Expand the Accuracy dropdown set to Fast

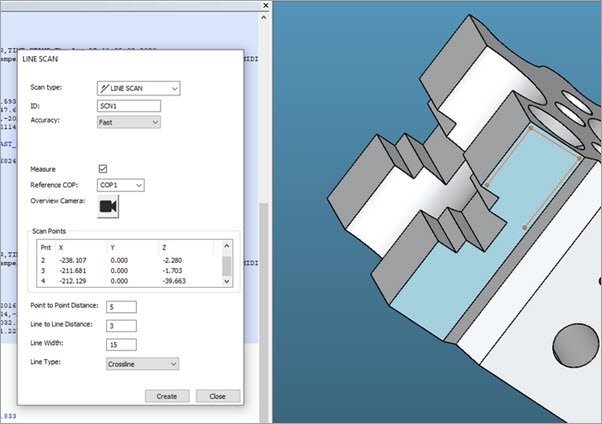(129, 122)
